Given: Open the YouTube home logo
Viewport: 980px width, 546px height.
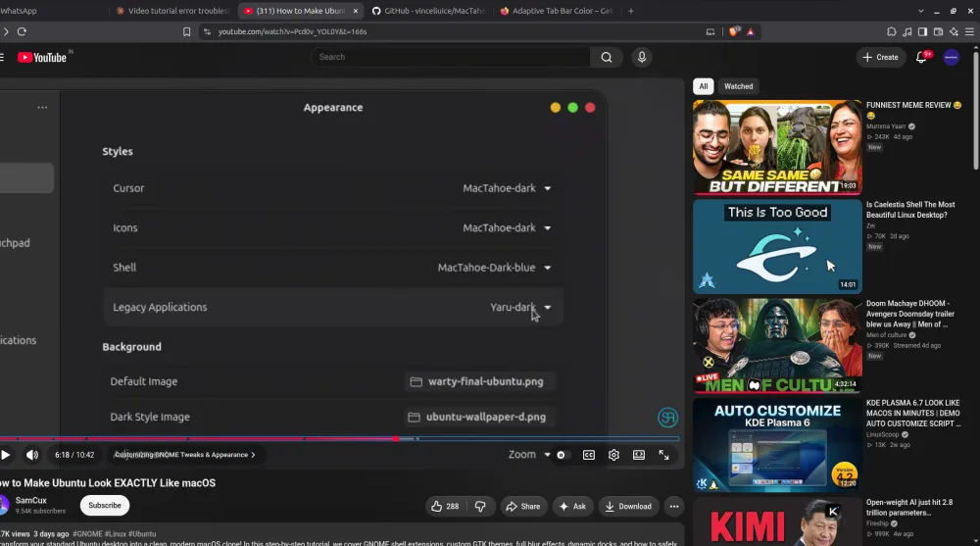Looking at the screenshot, I should pyautogui.click(x=41, y=58).
